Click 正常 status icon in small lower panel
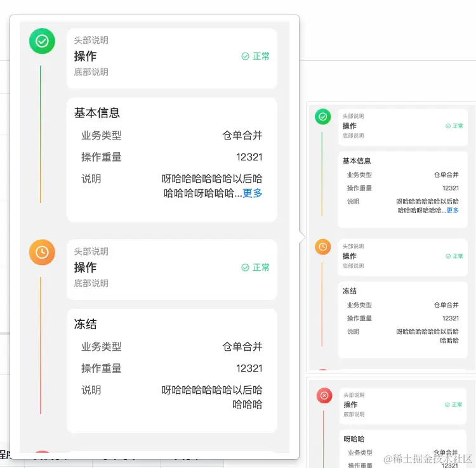This screenshot has height=468, width=476. 447,405
